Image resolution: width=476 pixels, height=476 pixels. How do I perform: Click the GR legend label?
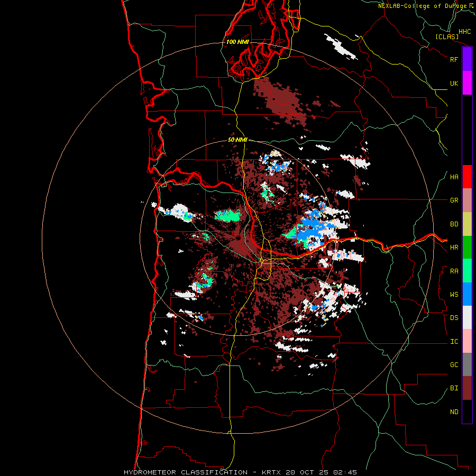454,200
